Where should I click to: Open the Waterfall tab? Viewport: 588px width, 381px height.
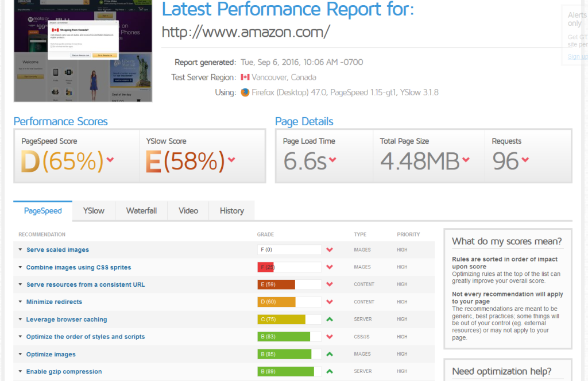(141, 211)
